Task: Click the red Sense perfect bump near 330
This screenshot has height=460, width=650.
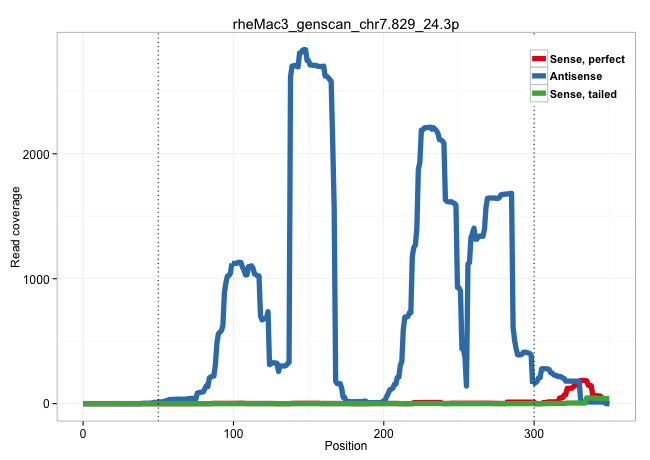Action: point(581,381)
